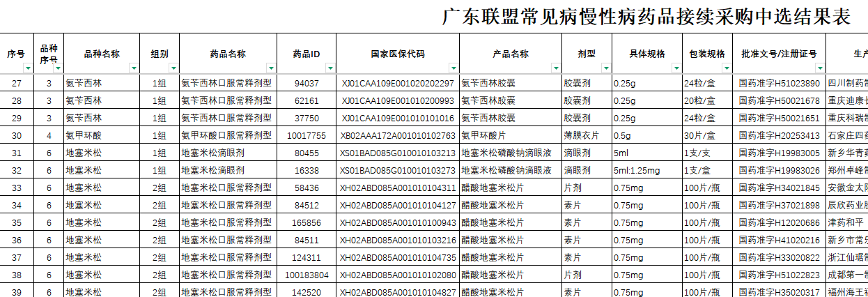Click the 药品名称 filter arrow
868x297 pixels.
click(271, 68)
